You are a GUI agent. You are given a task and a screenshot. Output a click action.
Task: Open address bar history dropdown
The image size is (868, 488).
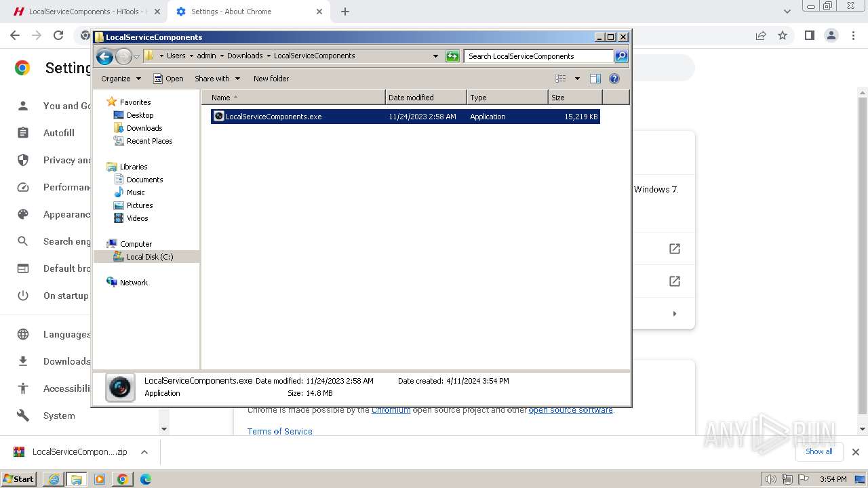[x=435, y=56]
